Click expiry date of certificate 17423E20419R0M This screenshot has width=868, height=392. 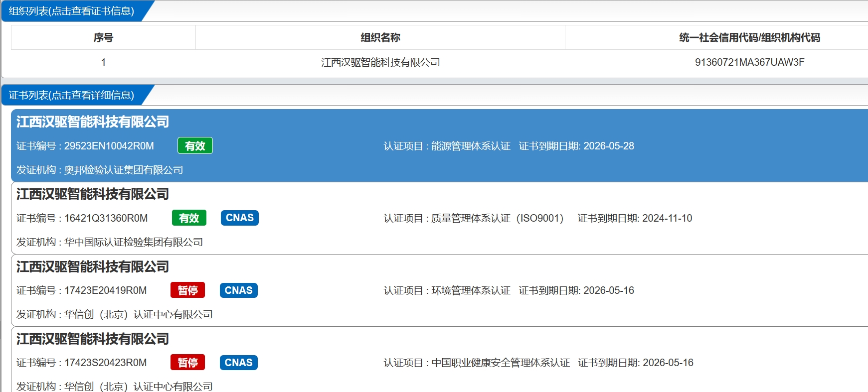pos(609,290)
